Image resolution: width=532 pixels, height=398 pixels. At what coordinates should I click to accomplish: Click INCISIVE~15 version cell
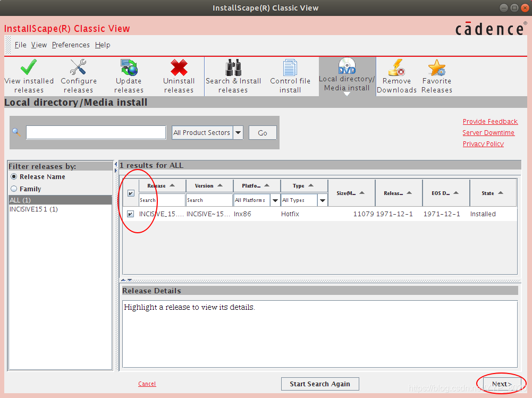[208, 214]
